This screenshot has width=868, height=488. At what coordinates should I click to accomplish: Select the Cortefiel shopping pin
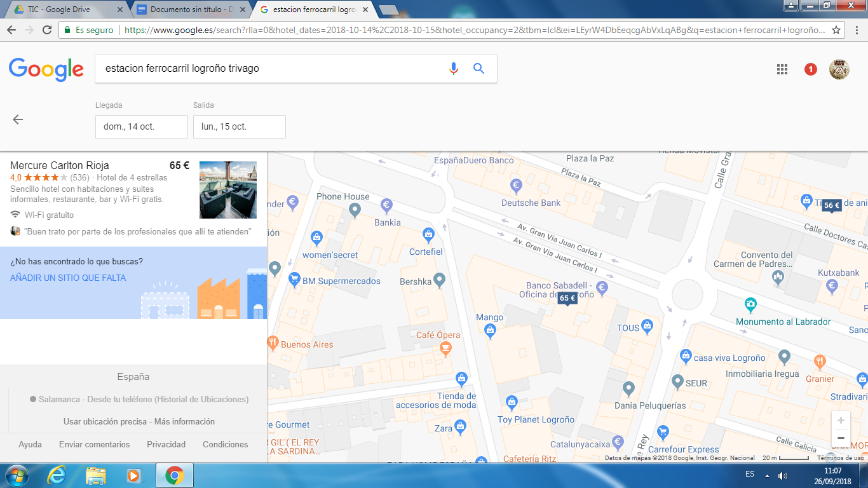[428, 234]
